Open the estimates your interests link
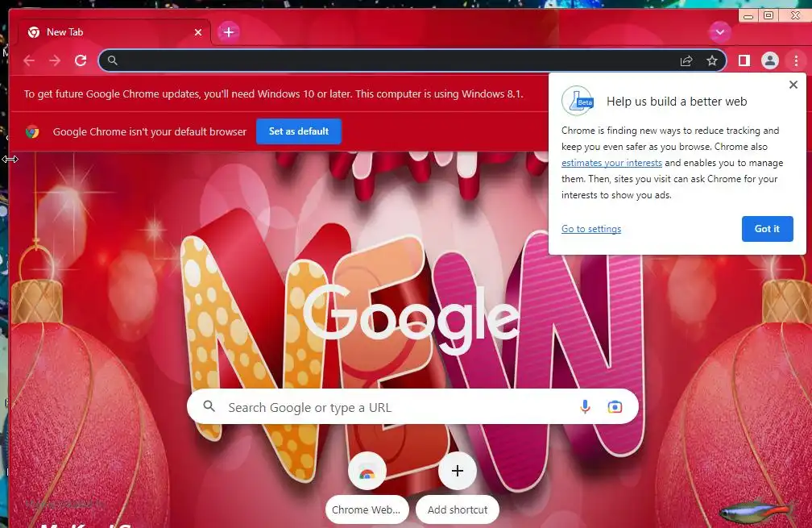Screen dimensions: 812x528 [611, 163]
